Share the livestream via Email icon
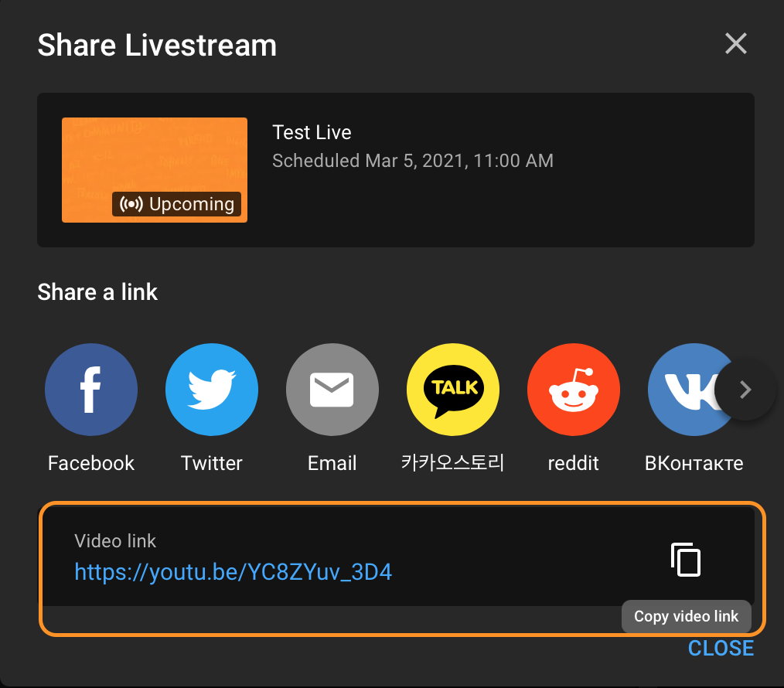This screenshot has height=688, width=784. 332,389
